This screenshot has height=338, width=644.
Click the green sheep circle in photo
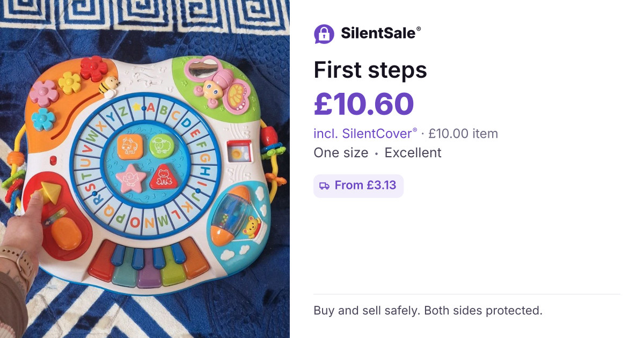(x=160, y=145)
